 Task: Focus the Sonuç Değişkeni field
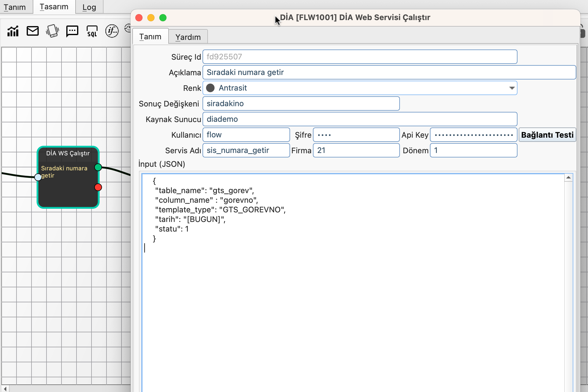(x=301, y=103)
